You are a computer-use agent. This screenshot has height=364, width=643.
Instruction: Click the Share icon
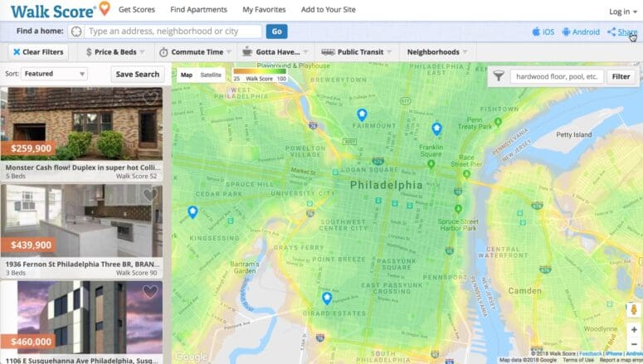[611, 32]
